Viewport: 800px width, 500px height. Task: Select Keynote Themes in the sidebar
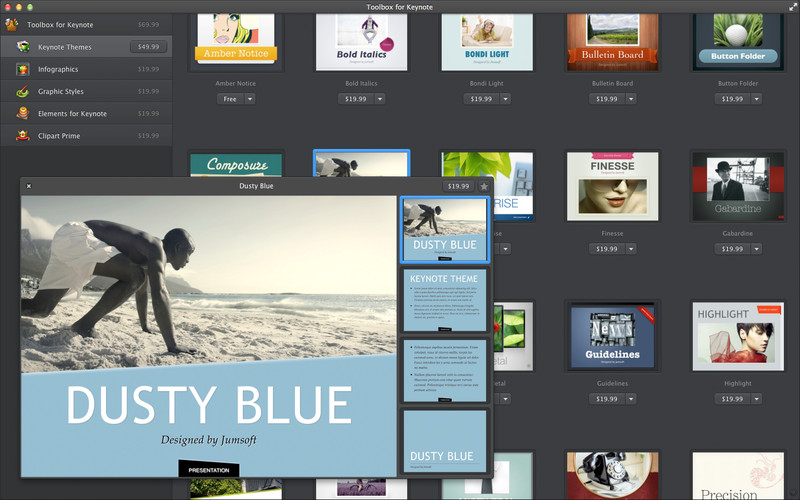[86, 46]
